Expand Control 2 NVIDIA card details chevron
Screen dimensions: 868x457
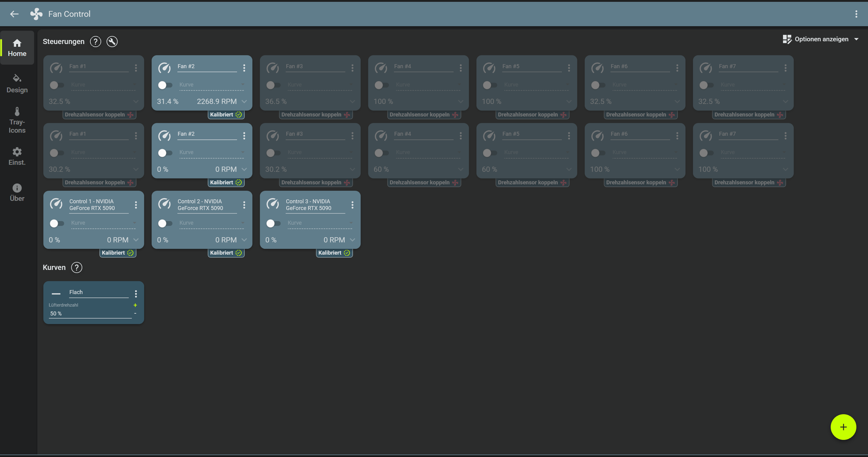[244, 240]
